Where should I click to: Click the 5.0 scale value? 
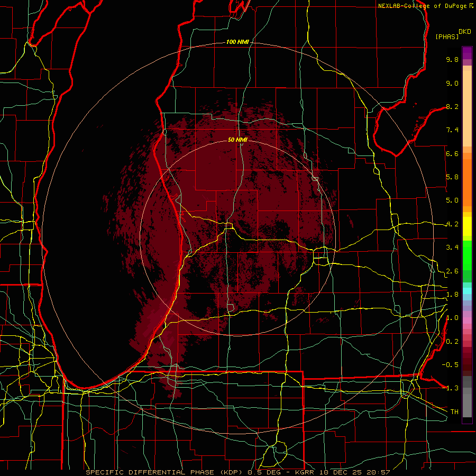pos(452,200)
